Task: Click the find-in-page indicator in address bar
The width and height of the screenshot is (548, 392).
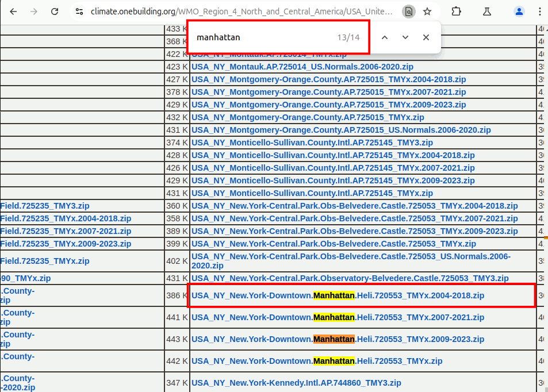Action: pyautogui.click(x=408, y=11)
